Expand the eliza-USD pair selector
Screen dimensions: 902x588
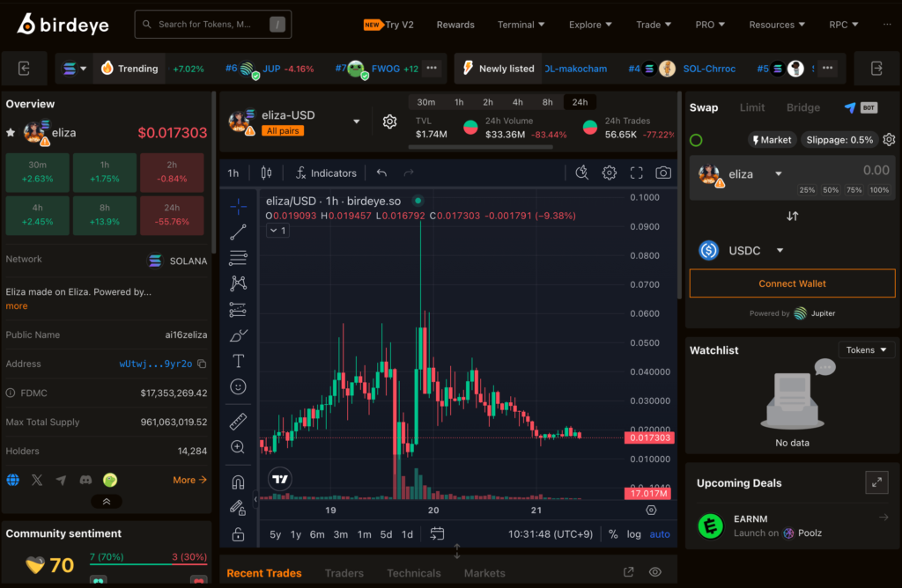pyautogui.click(x=357, y=121)
